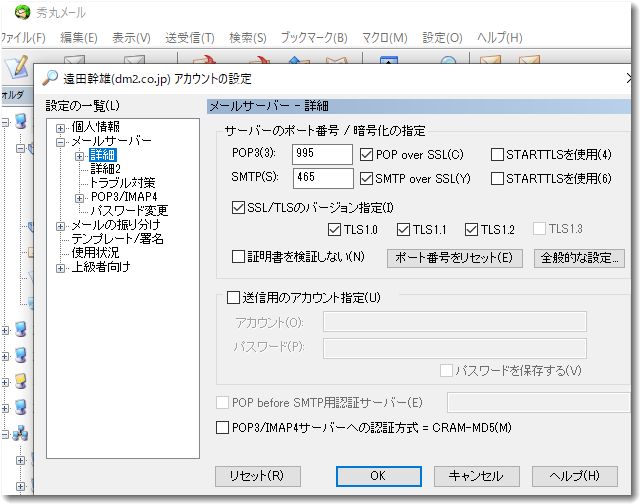Open the 設定(O) menu
Image resolution: width=640 pixels, height=504 pixels.
pyautogui.click(x=442, y=38)
